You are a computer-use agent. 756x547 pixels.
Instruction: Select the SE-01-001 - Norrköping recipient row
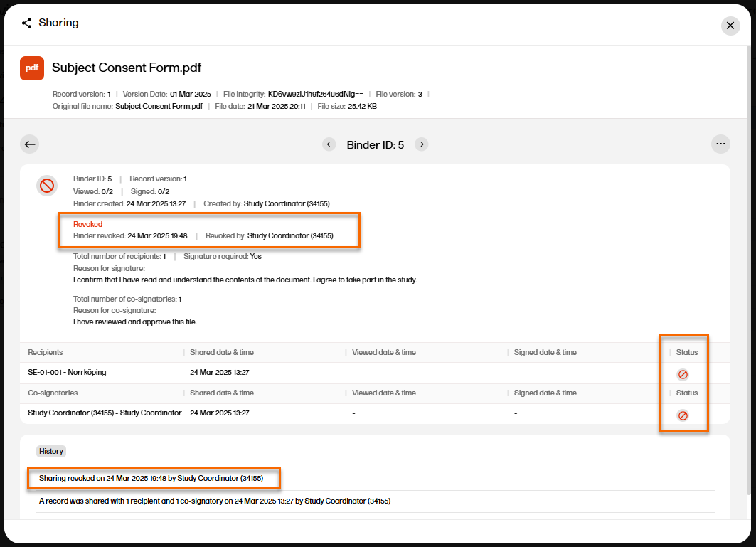click(x=67, y=373)
